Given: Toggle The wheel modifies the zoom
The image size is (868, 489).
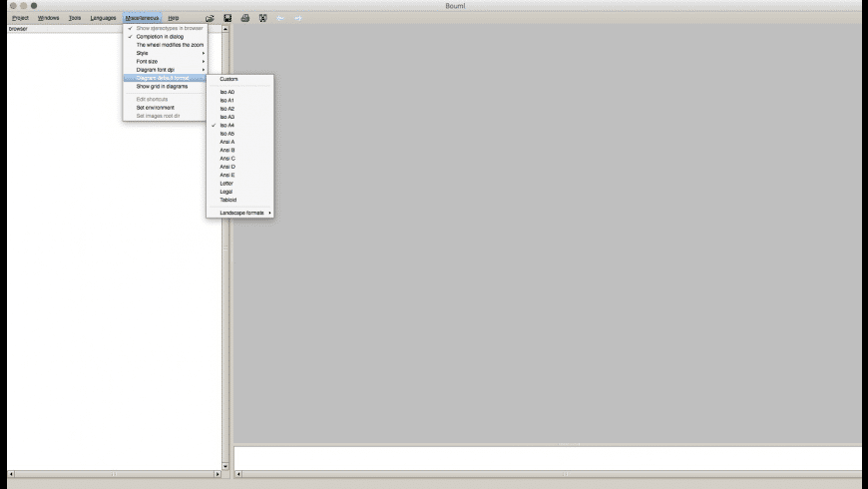Looking at the screenshot, I should click(x=165, y=45).
